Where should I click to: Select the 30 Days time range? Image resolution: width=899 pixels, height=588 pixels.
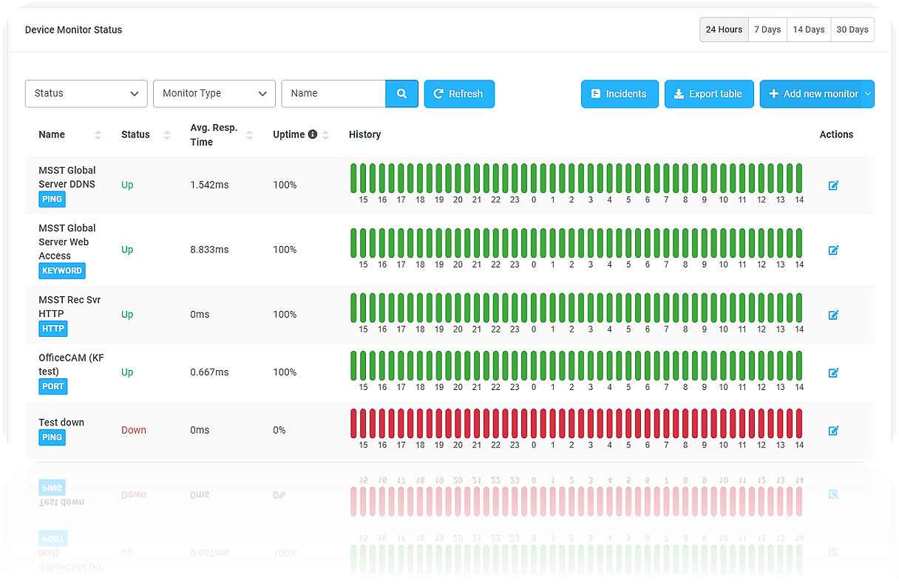(852, 30)
